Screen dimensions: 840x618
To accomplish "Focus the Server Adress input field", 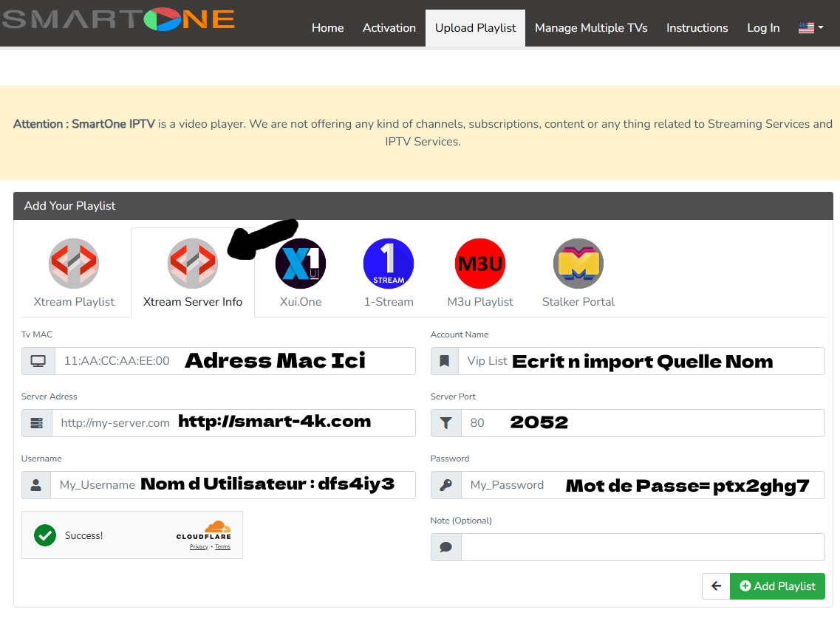I will pyautogui.click(x=233, y=423).
